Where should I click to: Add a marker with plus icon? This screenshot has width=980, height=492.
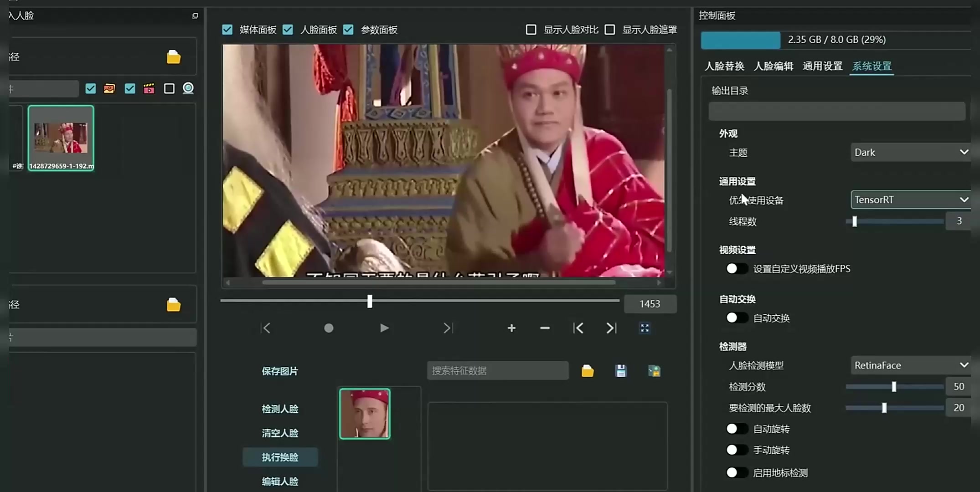pyautogui.click(x=511, y=328)
